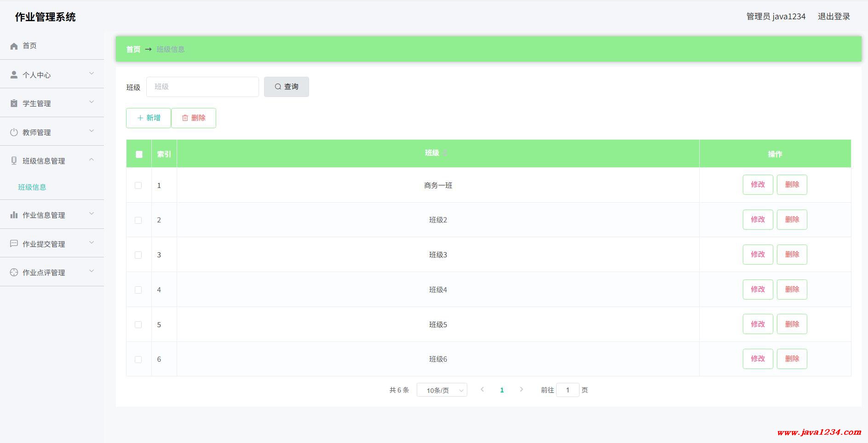Click the chat icon for 作业提交管理
The height and width of the screenshot is (443, 868).
pos(14,244)
